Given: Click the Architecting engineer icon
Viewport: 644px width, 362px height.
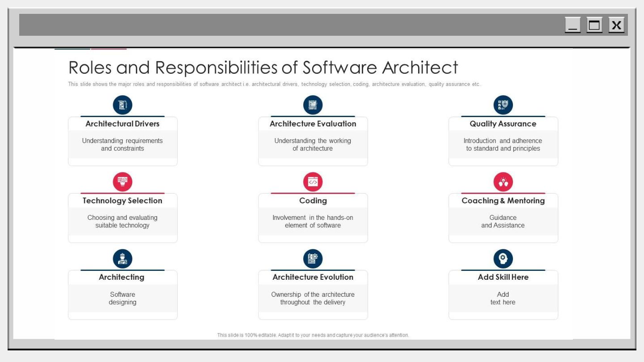Looking at the screenshot, I should coord(123,259).
